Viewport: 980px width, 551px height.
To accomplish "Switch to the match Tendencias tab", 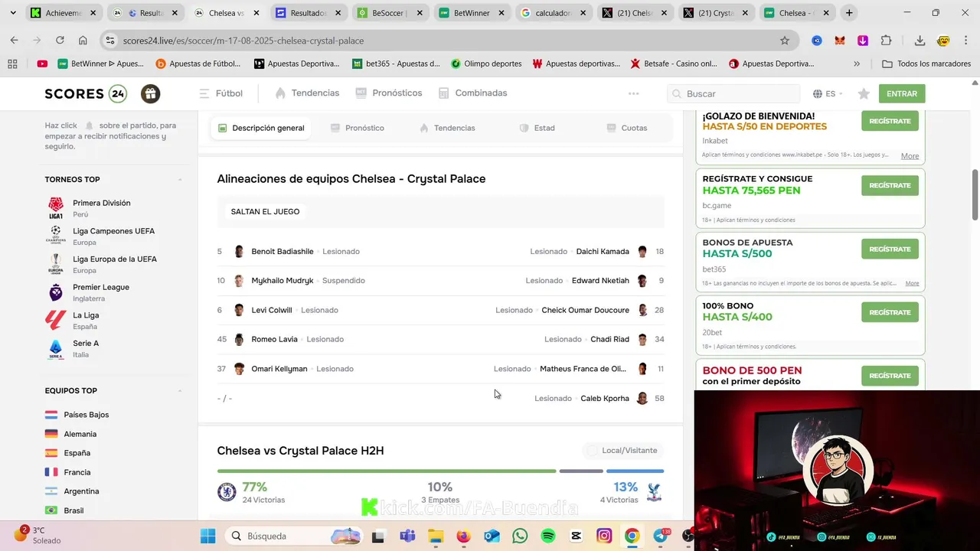I will 447,128.
